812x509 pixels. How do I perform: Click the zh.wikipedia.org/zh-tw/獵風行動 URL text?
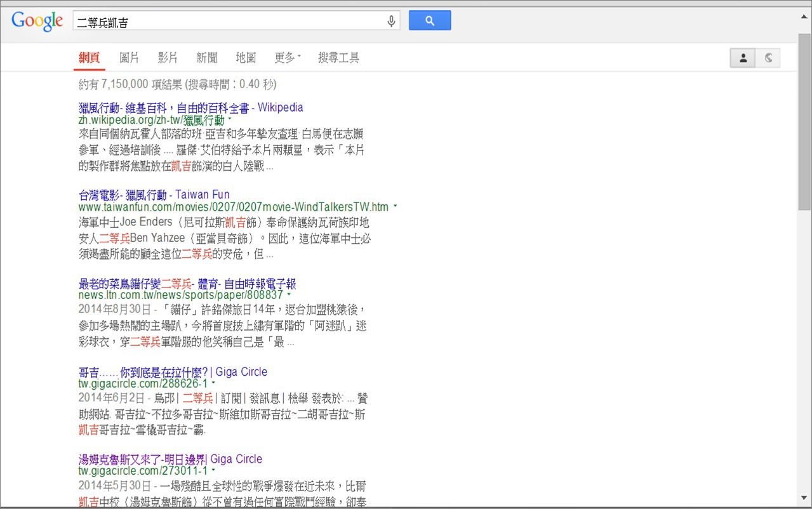click(x=151, y=119)
